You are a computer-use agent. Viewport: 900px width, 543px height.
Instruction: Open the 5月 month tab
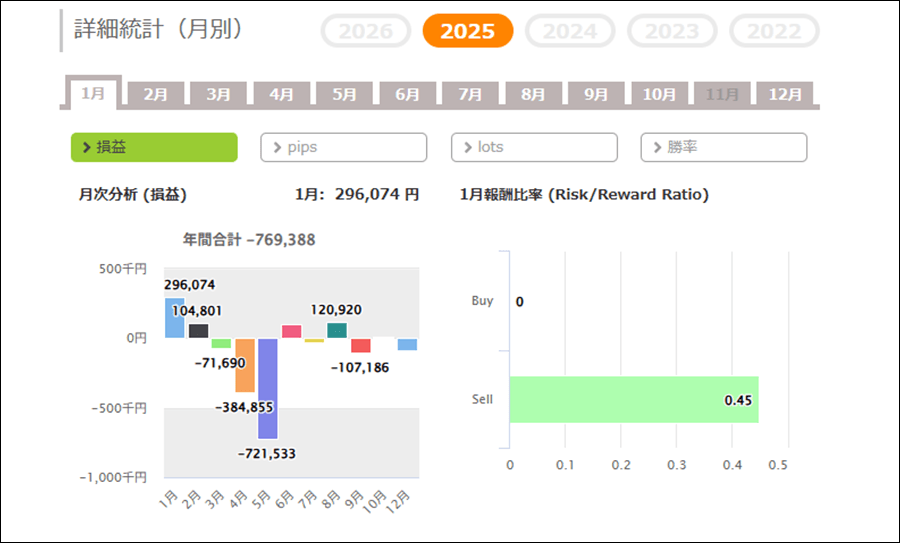tap(345, 95)
